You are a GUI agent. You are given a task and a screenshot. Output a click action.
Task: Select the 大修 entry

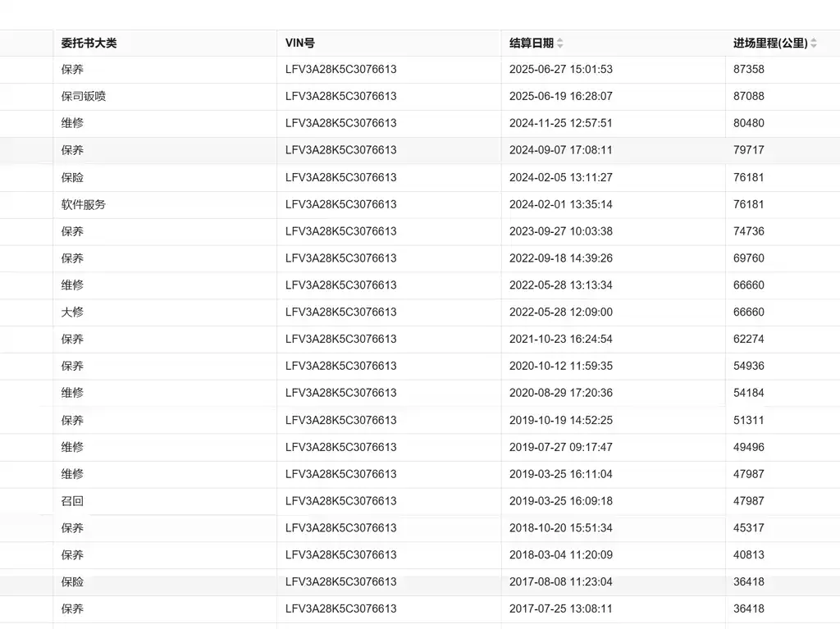pos(72,312)
